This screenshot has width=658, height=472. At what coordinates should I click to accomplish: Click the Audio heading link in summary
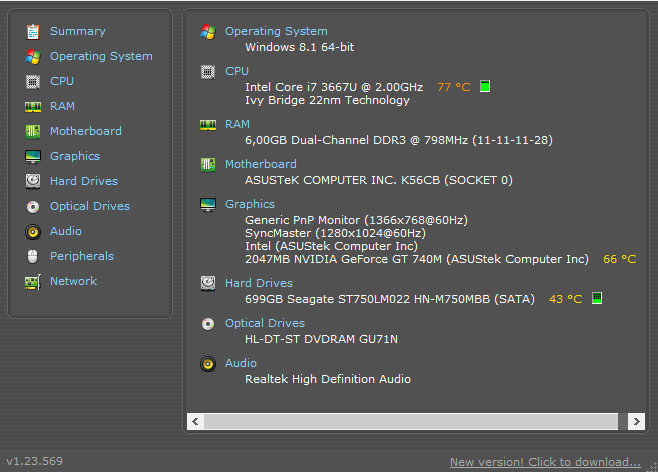(x=240, y=363)
